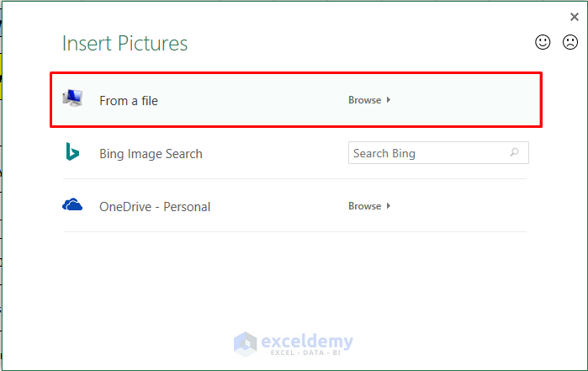Click the blank area below the OneDrive option
Image resolution: width=588 pixels, height=371 pixels.
pos(294,278)
